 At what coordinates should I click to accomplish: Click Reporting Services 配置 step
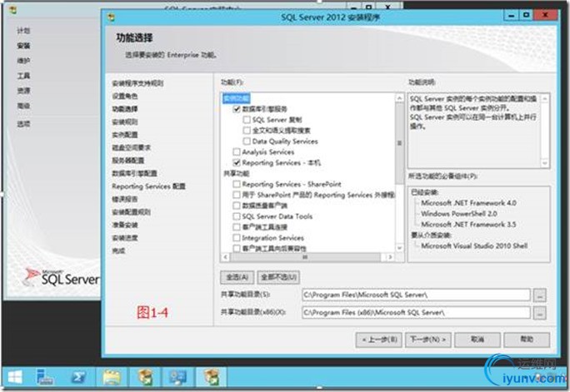click(x=148, y=186)
